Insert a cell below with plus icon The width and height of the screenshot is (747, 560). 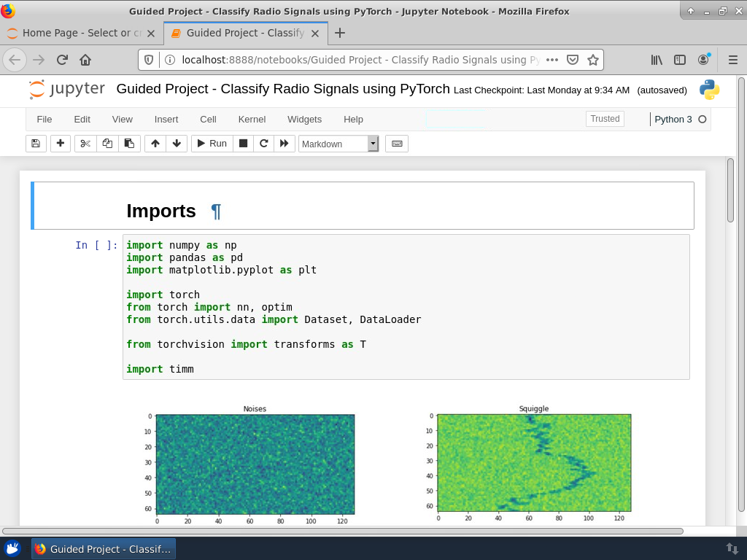(x=61, y=144)
